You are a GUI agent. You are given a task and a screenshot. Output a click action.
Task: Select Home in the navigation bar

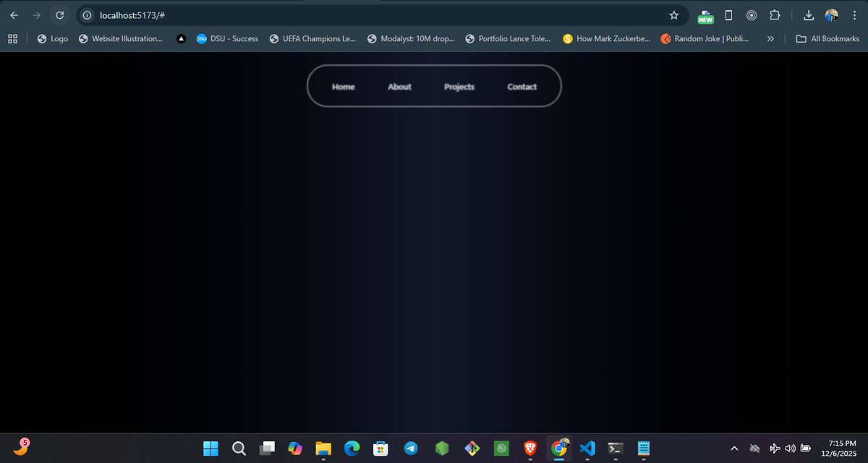point(343,86)
